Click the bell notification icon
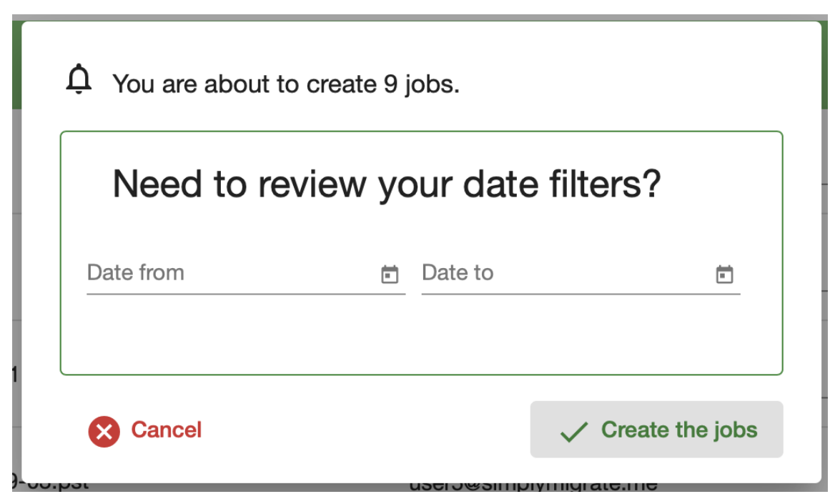 click(x=79, y=79)
